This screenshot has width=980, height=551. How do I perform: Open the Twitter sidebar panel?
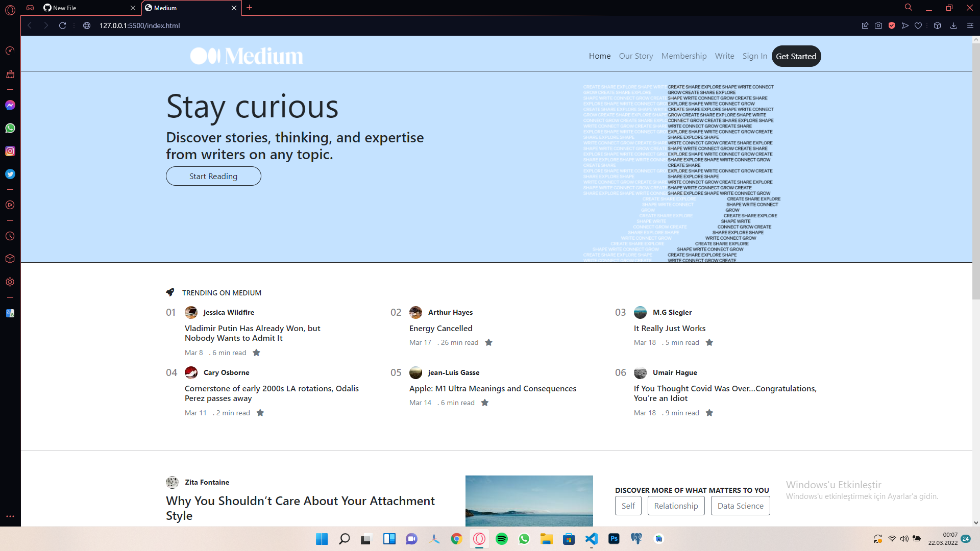(10, 174)
